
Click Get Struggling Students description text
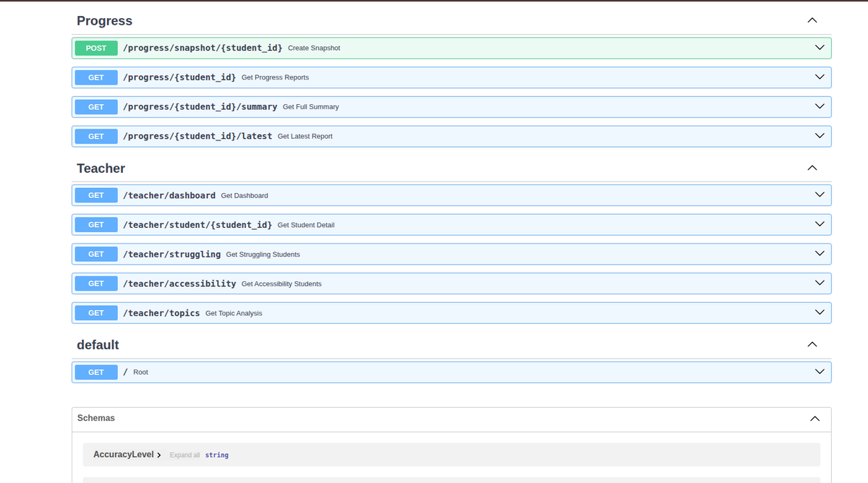263,255
